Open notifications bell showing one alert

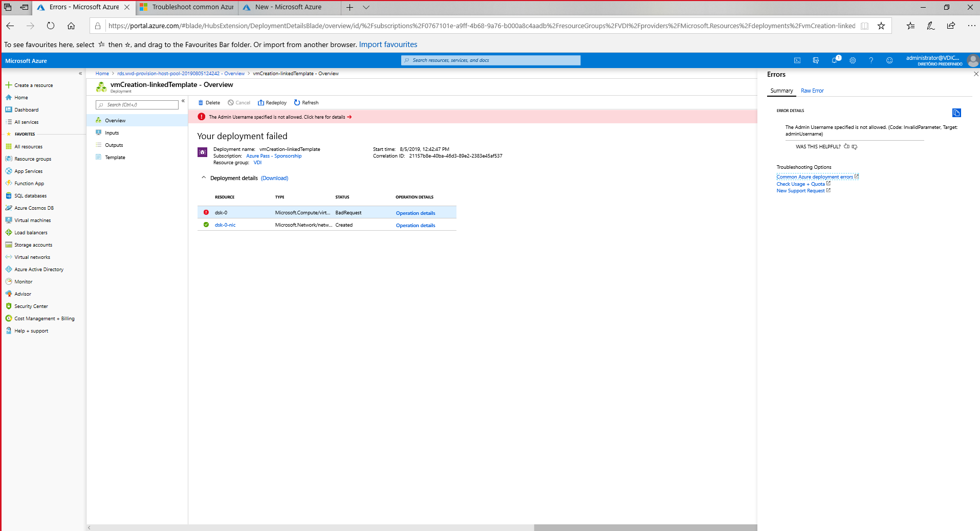[x=835, y=60]
